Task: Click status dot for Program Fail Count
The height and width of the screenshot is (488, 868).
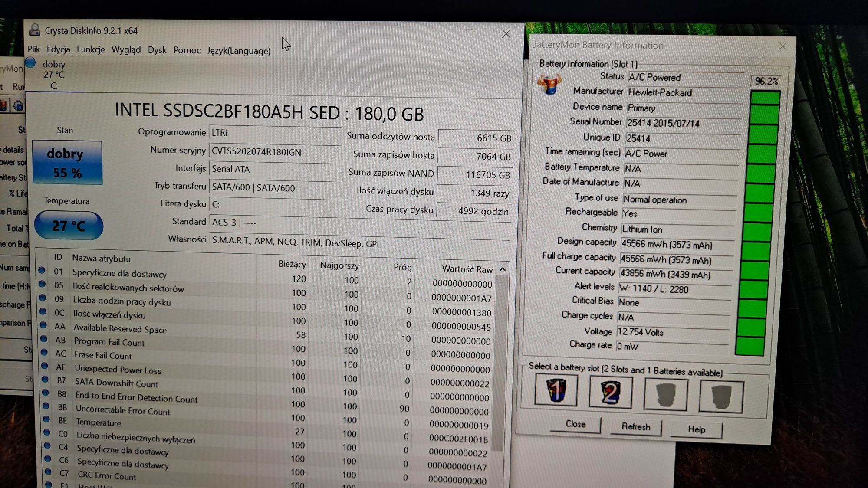Action: 44,338
